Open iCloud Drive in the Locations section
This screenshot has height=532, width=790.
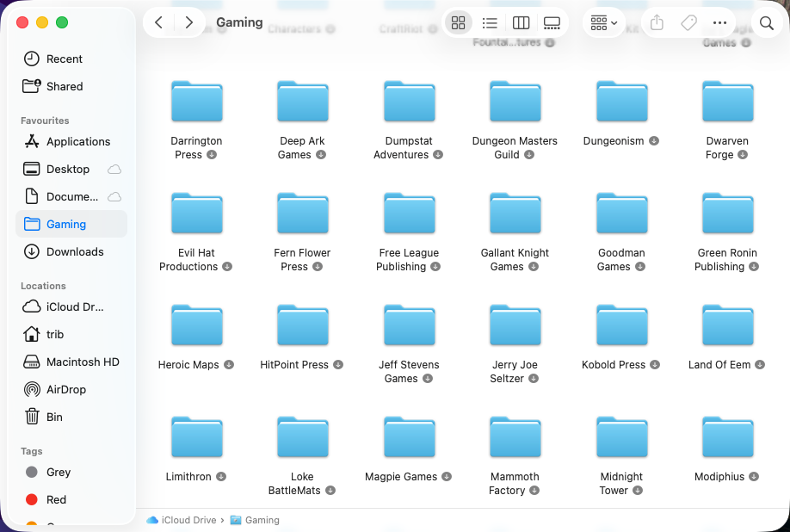pos(71,306)
